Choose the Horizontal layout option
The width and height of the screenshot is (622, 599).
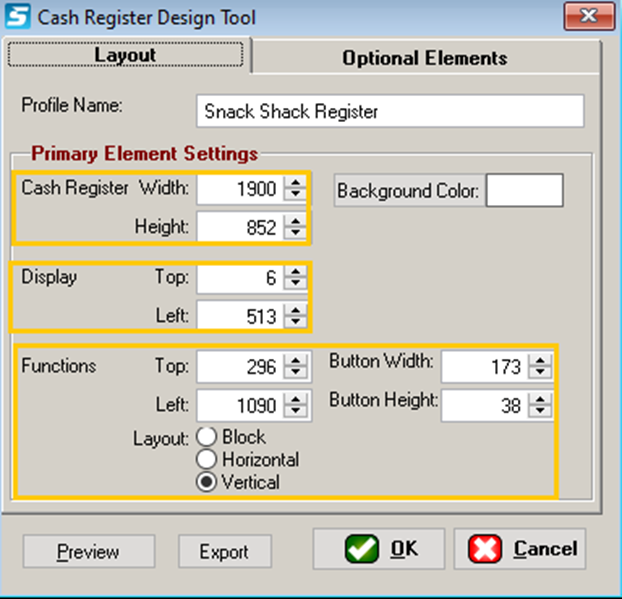tap(207, 459)
